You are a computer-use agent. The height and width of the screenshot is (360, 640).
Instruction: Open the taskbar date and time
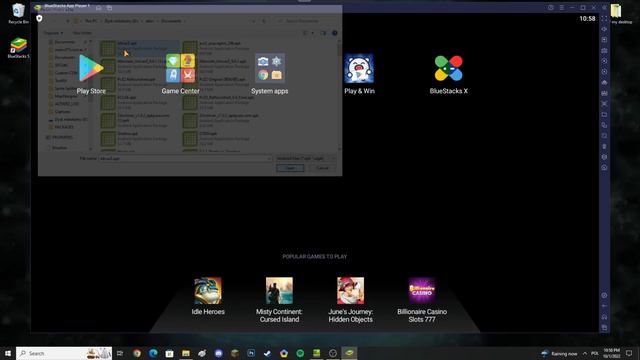pyautogui.click(x=611, y=353)
